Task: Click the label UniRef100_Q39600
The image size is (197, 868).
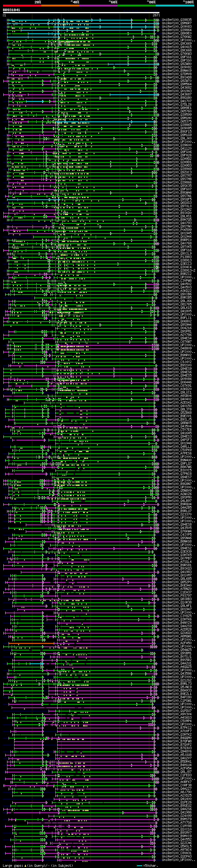Action: coord(176,145)
